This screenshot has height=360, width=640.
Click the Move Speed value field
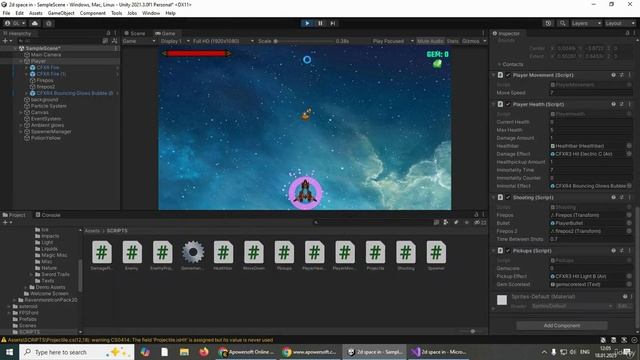pos(591,93)
